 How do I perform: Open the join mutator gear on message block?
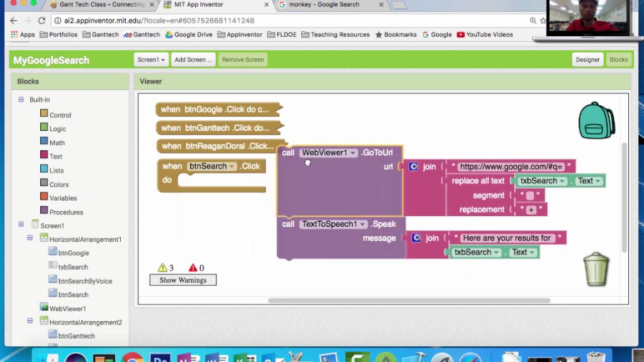click(416, 238)
